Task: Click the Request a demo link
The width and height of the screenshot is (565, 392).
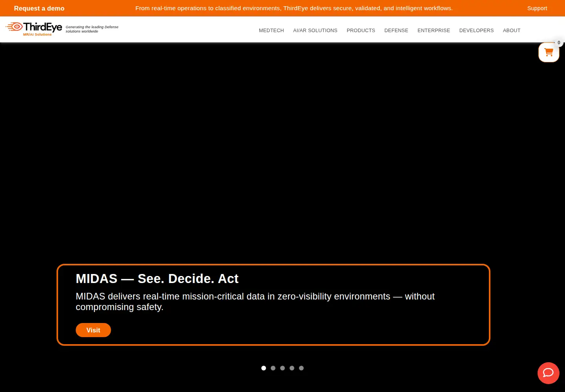Action: click(x=39, y=8)
